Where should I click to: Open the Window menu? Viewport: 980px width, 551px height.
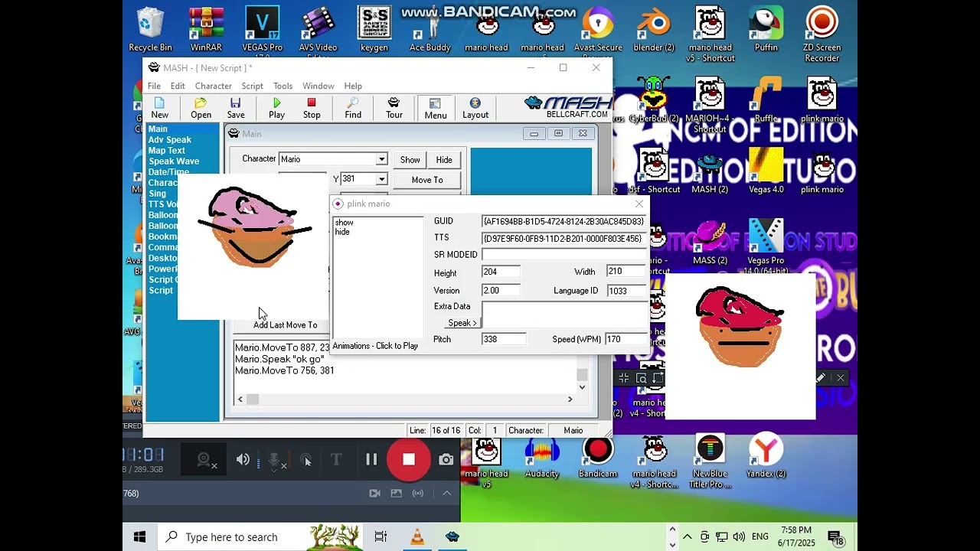point(318,86)
